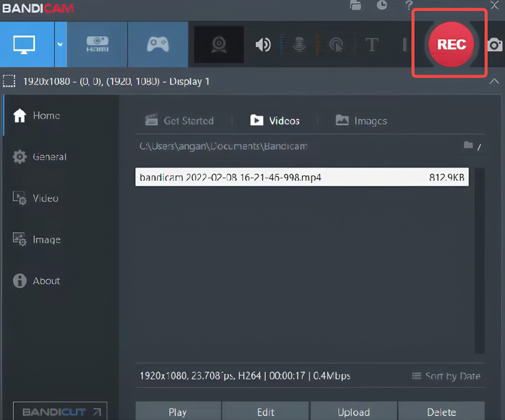The height and width of the screenshot is (420, 505).
Task: Toggle the webcam overlay icon
Action: click(219, 44)
